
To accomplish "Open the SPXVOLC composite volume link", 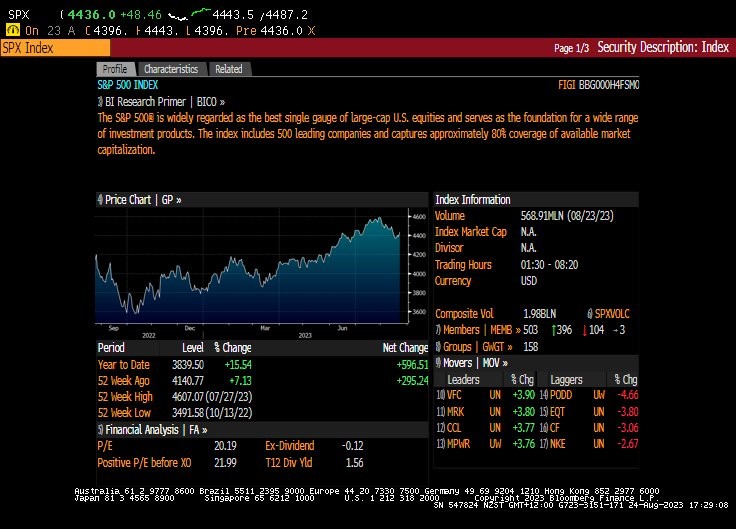I will 608,314.
